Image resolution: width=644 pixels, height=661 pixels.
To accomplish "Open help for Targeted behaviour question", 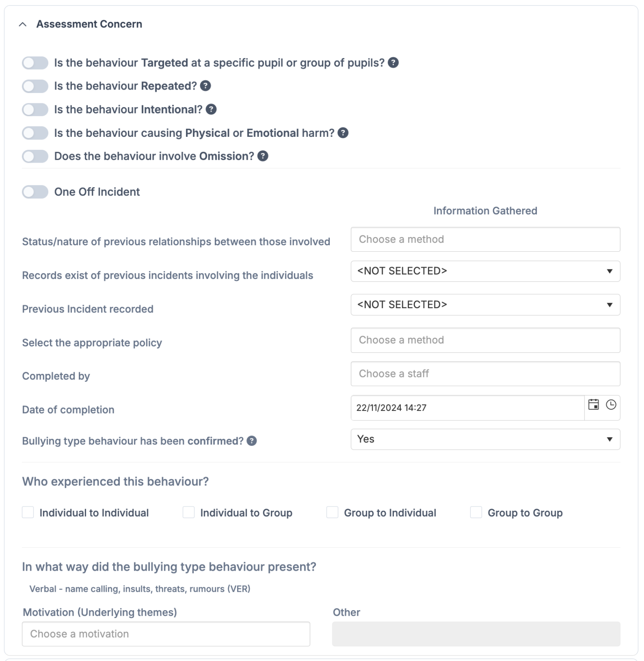I will pyautogui.click(x=394, y=63).
